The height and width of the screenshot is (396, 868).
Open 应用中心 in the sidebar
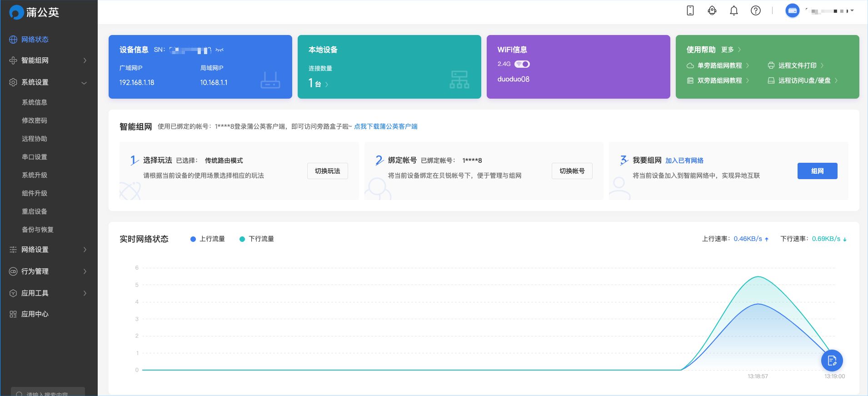tap(35, 314)
